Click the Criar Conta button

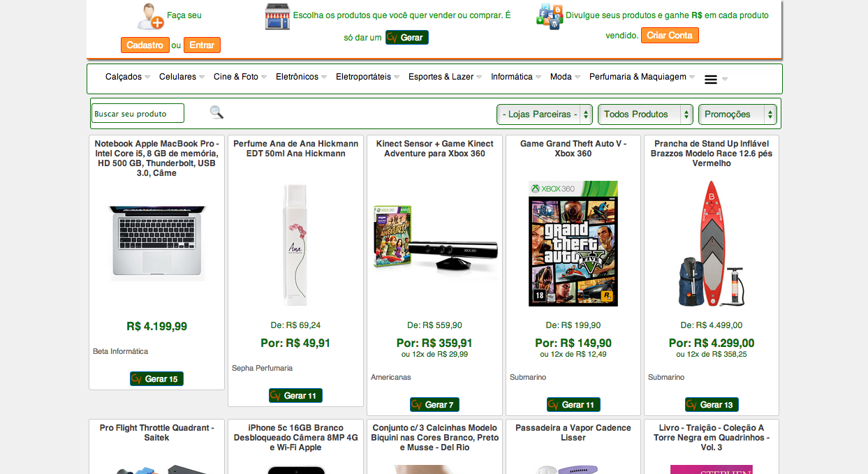[670, 35]
